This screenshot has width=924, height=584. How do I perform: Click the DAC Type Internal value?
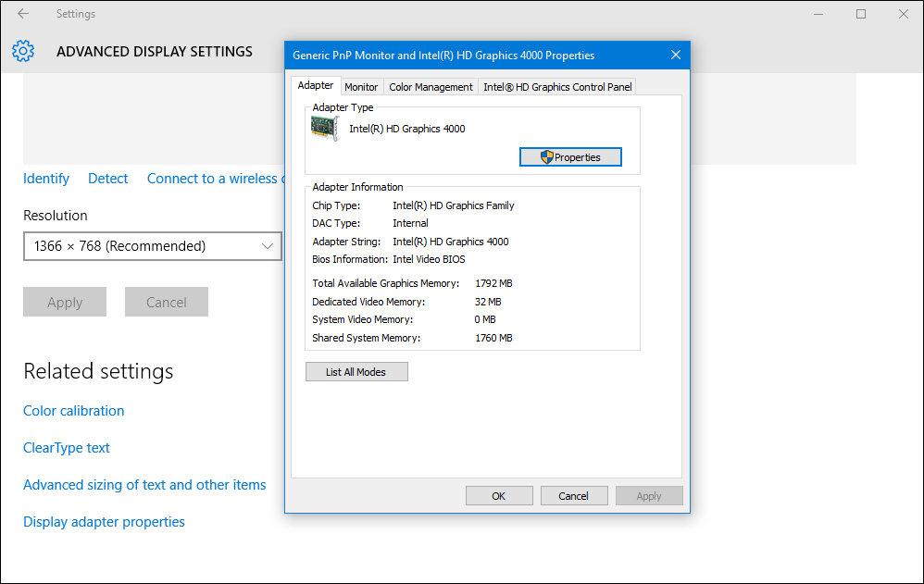(410, 223)
